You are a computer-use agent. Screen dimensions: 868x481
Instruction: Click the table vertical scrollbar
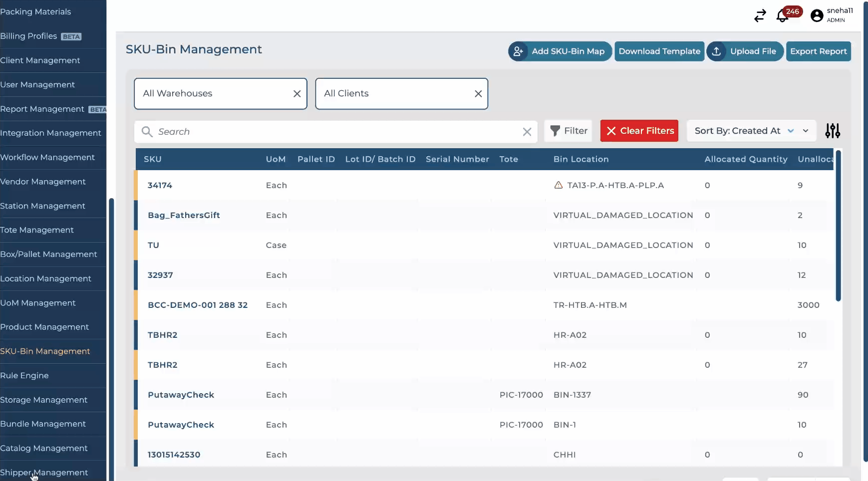click(x=838, y=226)
